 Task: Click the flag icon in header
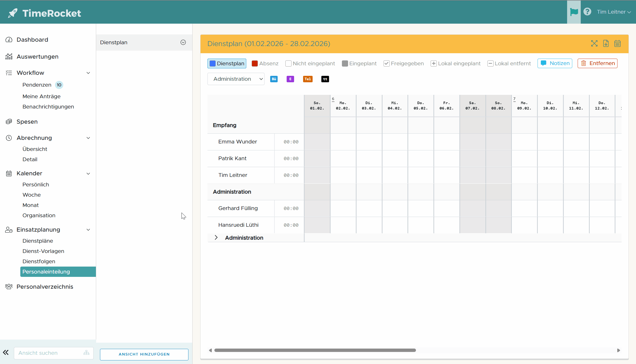coord(574,12)
